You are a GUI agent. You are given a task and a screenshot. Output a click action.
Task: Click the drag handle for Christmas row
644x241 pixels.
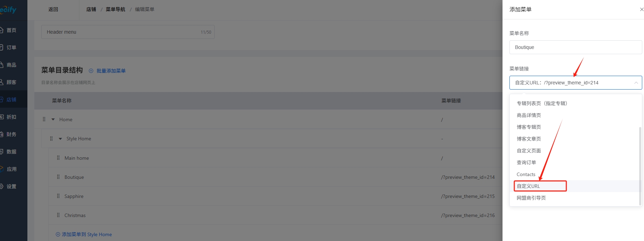(x=58, y=215)
